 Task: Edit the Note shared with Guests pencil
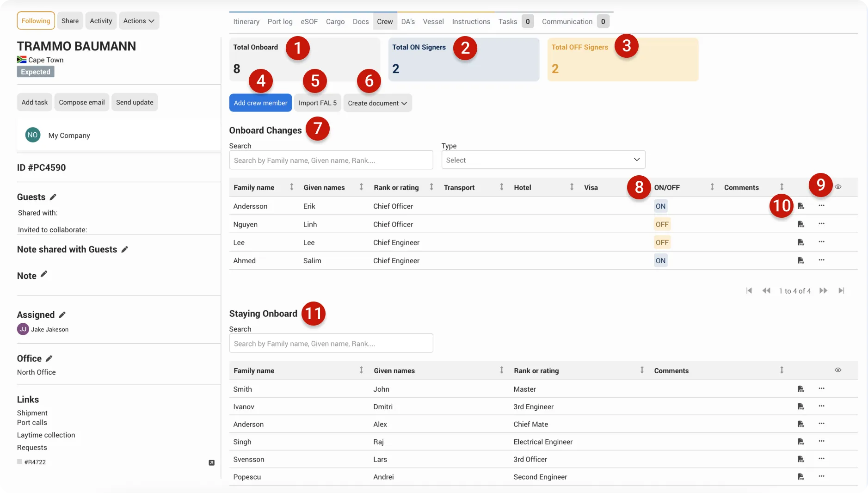pyautogui.click(x=124, y=249)
